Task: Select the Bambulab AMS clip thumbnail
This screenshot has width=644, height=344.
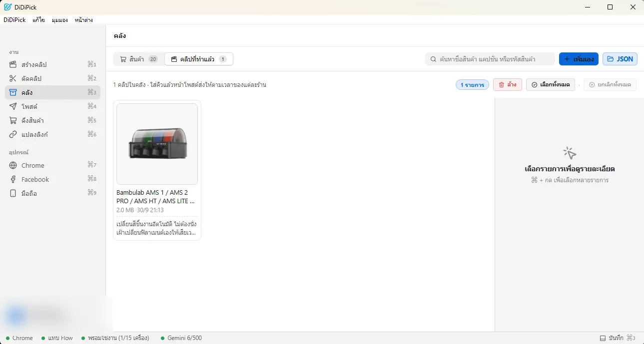Action: 157,144
